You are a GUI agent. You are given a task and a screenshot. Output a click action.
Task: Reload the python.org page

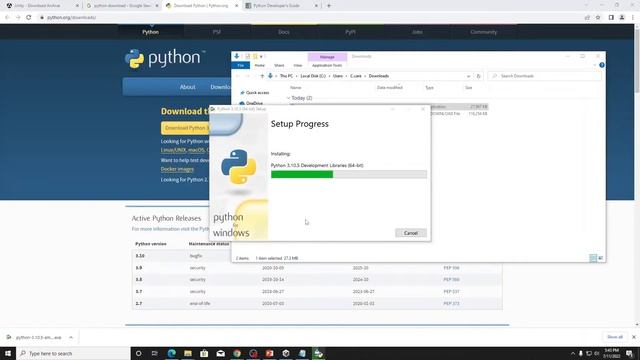(x=29, y=18)
